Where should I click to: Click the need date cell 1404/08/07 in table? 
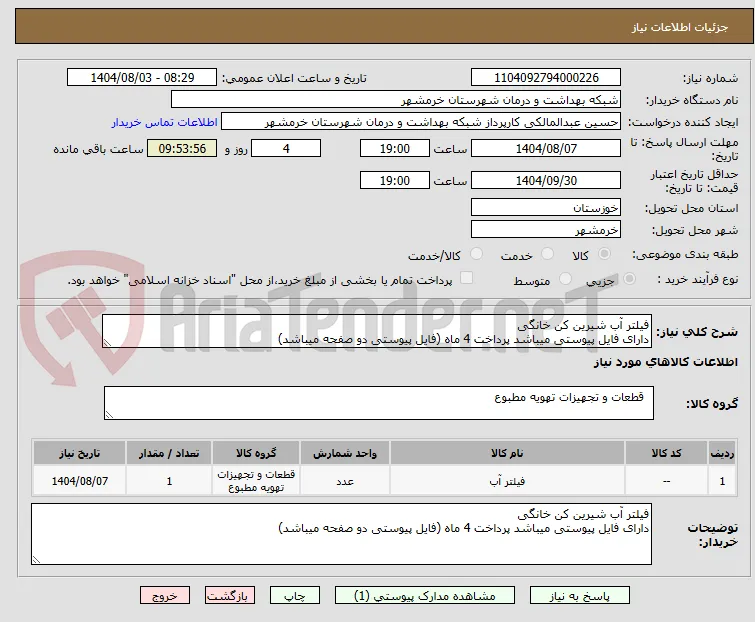(79, 481)
